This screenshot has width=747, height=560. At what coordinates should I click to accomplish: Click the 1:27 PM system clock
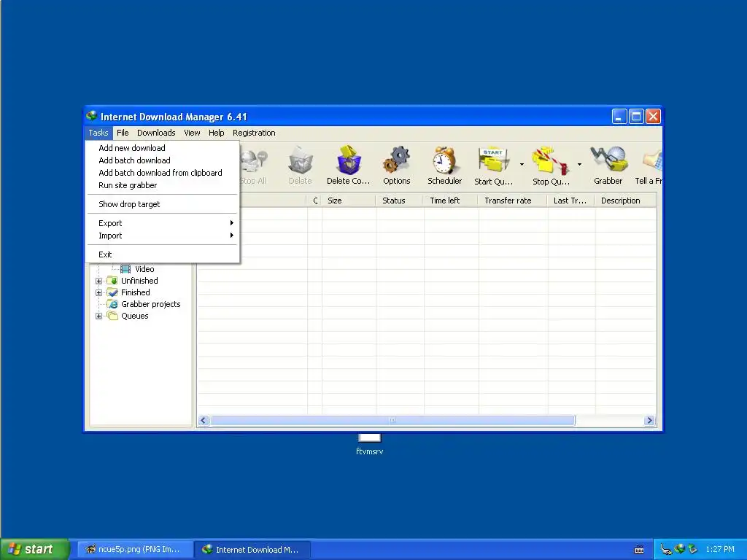pyautogui.click(x=720, y=550)
